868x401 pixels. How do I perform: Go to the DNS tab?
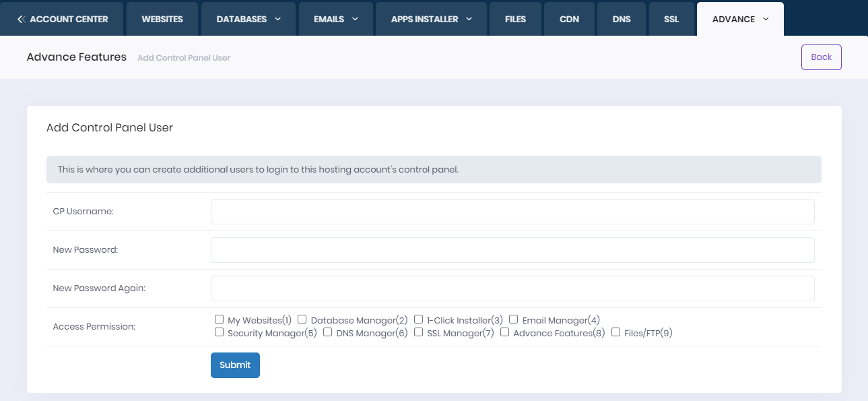[620, 19]
